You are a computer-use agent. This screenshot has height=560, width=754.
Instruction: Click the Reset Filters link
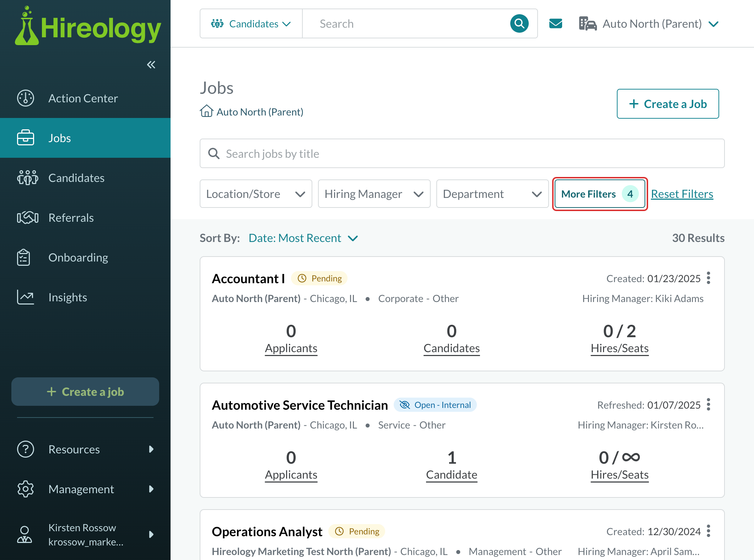tap(682, 194)
